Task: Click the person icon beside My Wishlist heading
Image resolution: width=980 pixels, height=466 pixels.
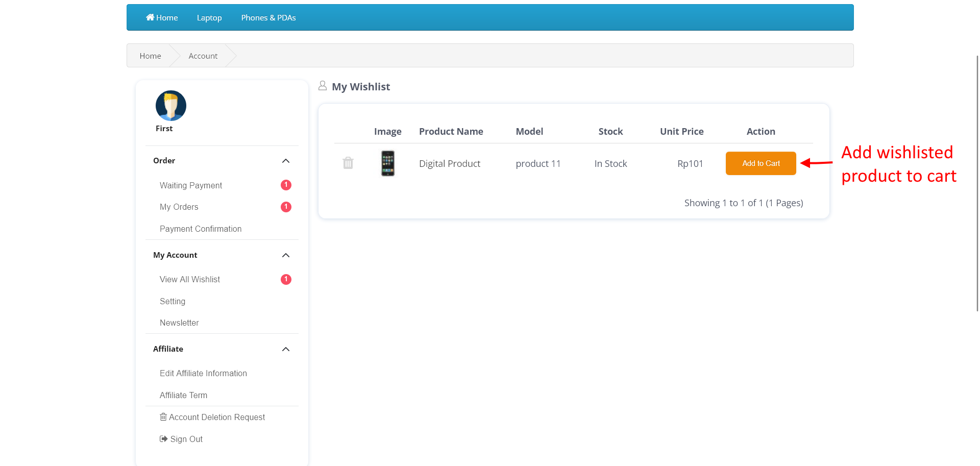Action: 323,85
